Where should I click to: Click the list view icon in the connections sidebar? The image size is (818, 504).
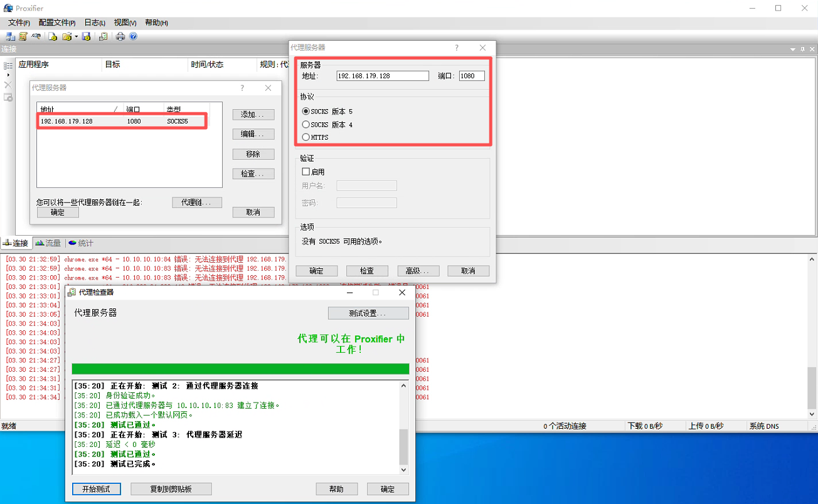pyautogui.click(x=8, y=65)
